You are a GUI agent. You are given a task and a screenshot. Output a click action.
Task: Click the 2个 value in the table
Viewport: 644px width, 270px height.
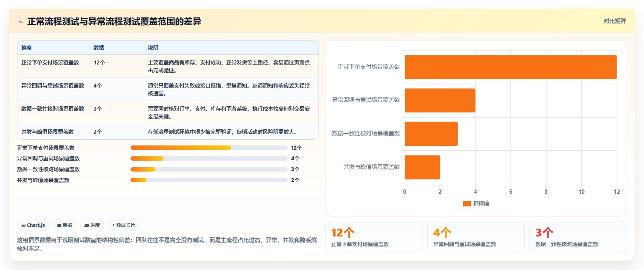(x=98, y=132)
